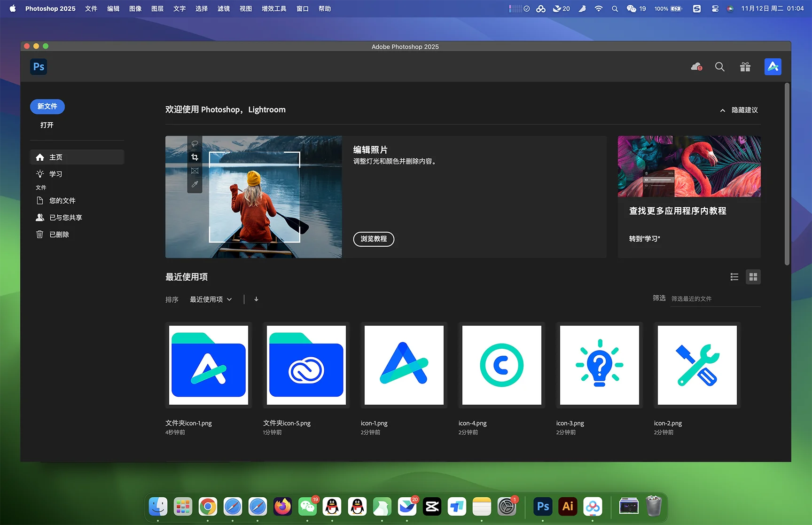Click Wi-Fi icon in menu bar
Viewport: 812px width, 525px height.
click(598, 8)
